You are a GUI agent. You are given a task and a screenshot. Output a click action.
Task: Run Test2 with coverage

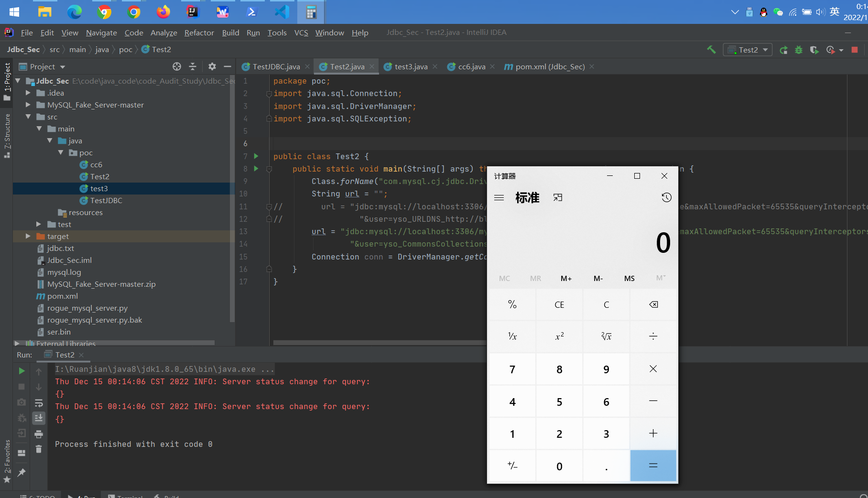tap(814, 50)
